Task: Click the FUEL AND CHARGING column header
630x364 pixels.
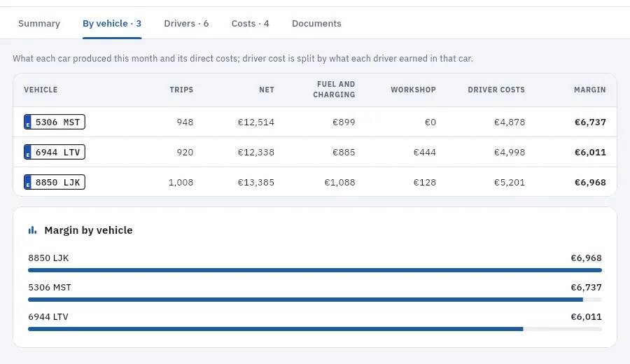Action: pyautogui.click(x=335, y=89)
